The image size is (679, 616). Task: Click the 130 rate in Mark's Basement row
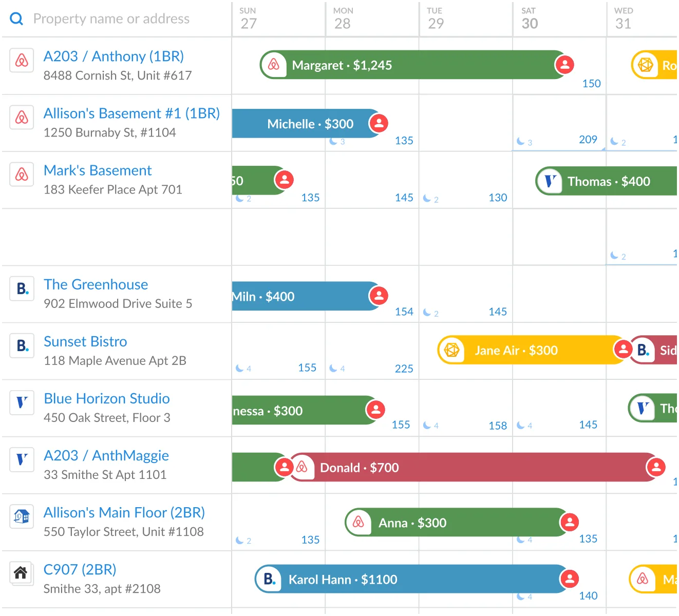(x=498, y=198)
